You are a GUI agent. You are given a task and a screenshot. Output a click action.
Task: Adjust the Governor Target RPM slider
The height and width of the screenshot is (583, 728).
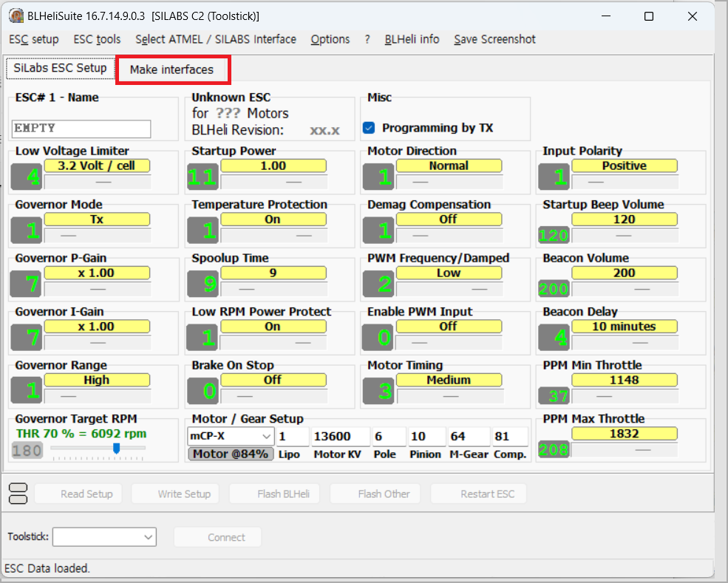click(x=98, y=449)
